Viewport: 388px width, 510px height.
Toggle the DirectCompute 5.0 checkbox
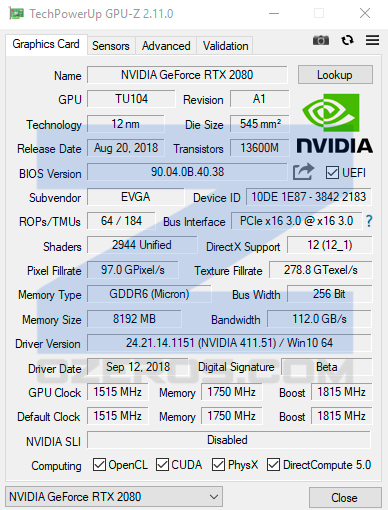point(273,464)
